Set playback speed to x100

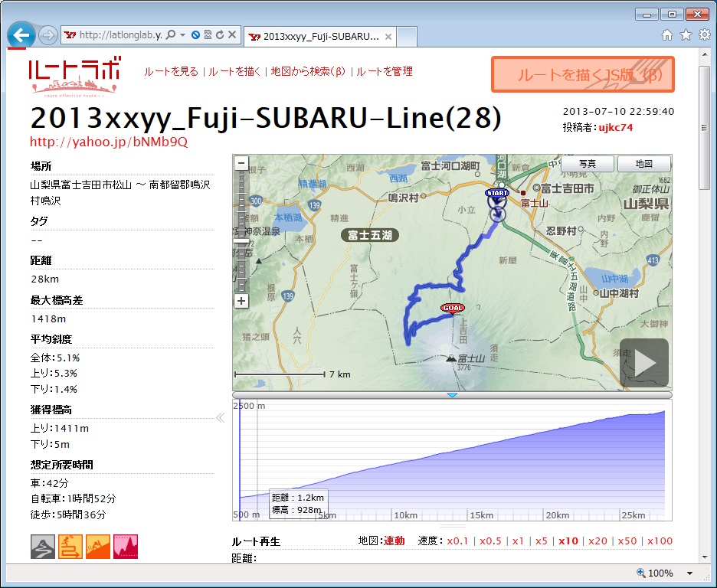point(660,541)
